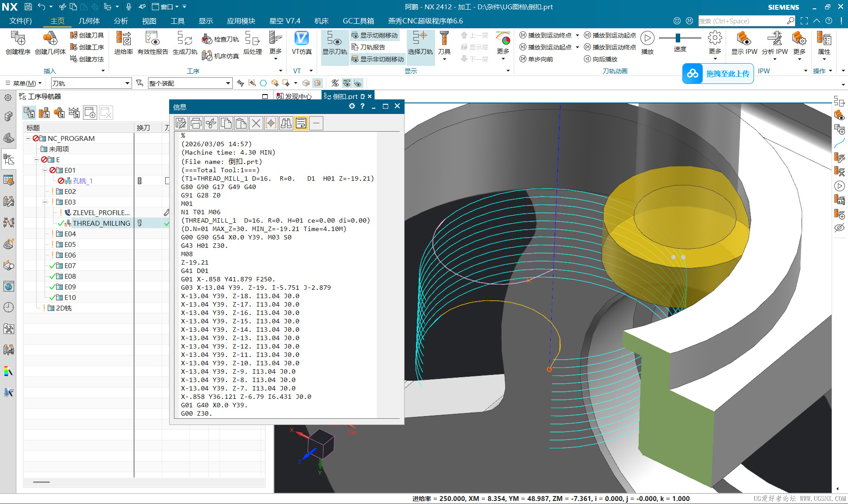The height and width of the screenshot is (504, 848).
Task: Open the 刀轨 selection filter dropdown
Action: coord(127,83)
